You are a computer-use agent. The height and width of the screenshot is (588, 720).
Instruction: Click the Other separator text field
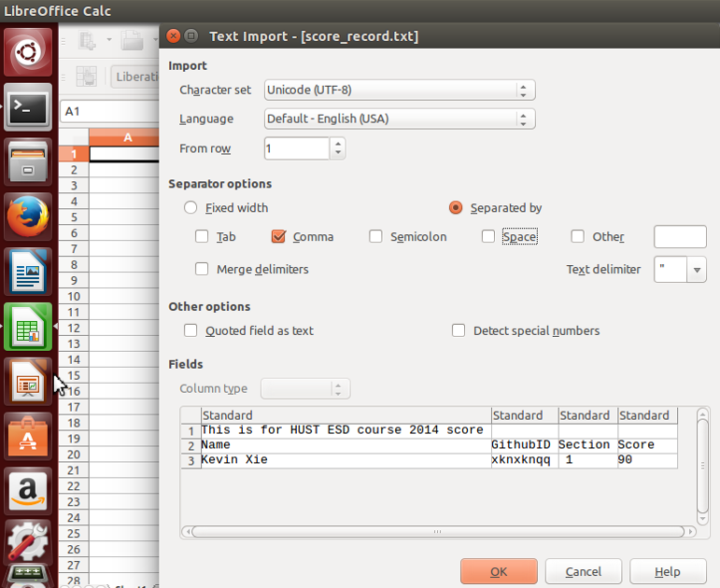(x=680, y=237)
